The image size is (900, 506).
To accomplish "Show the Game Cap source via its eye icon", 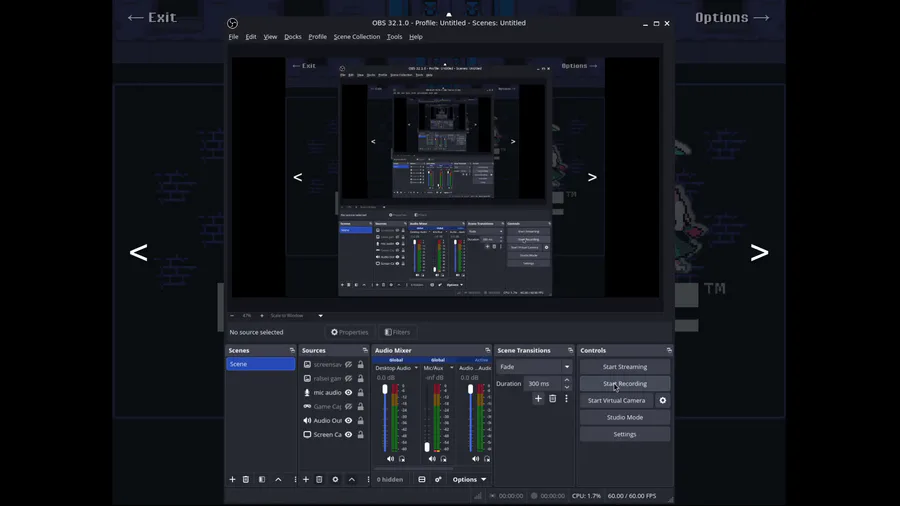I will pyautogui.click(x=348, y=407).
